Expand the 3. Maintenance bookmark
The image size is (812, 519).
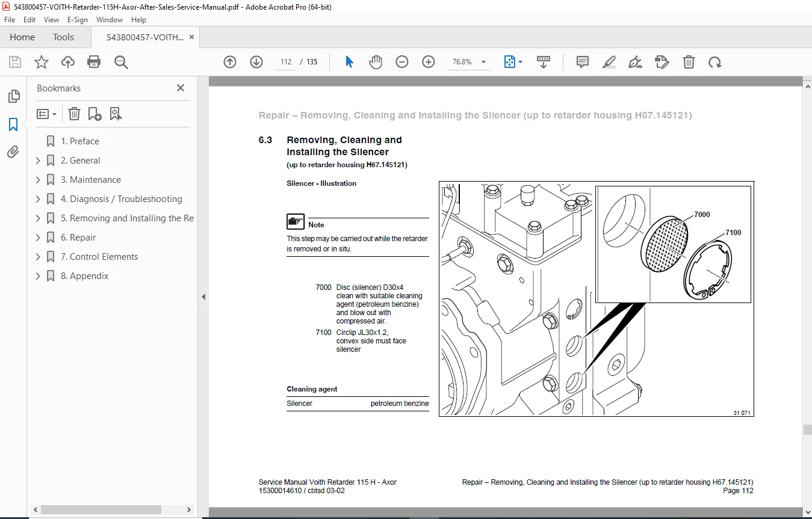click(x=38, y=180)
